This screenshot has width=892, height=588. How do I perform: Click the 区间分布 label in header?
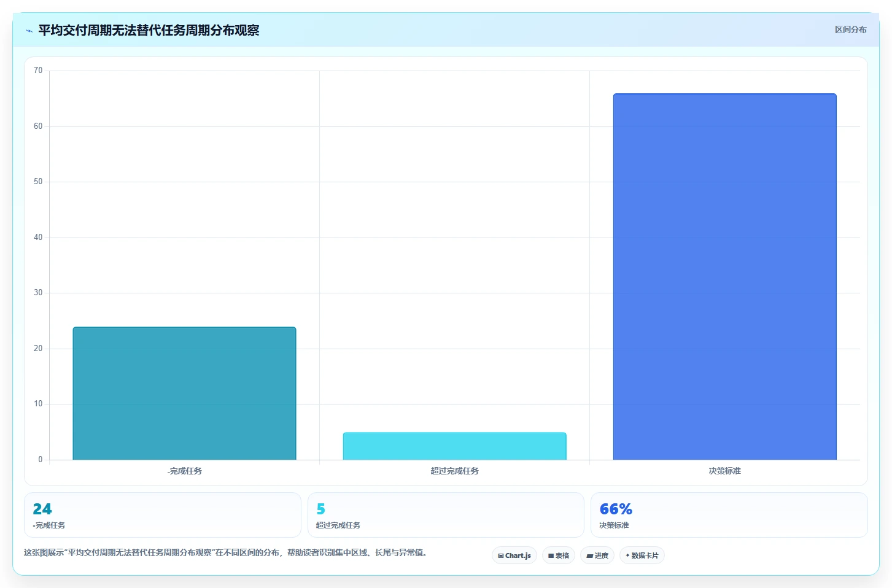click(x=850, y=29)
